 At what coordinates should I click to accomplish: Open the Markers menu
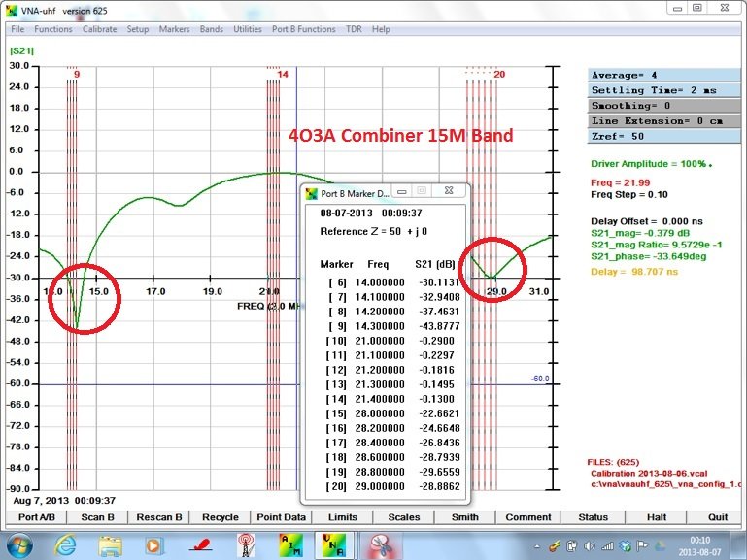pos(174,29)
